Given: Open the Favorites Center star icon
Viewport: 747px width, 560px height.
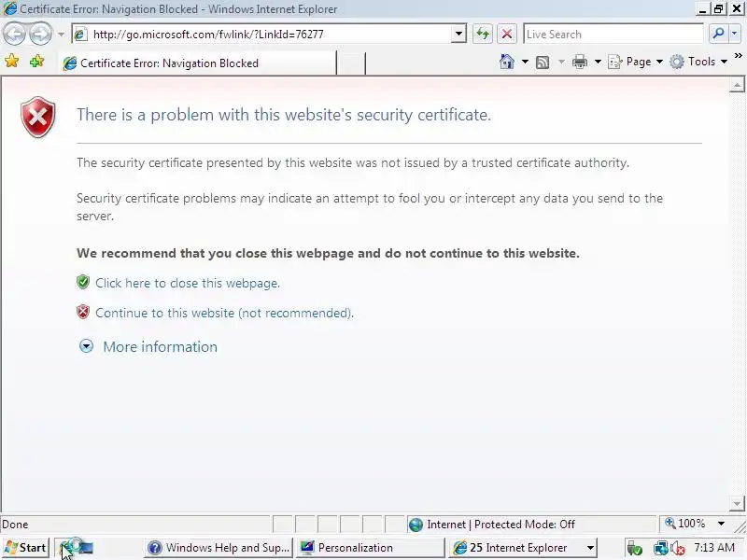Looking at the screenshot, I should [12, 62].
